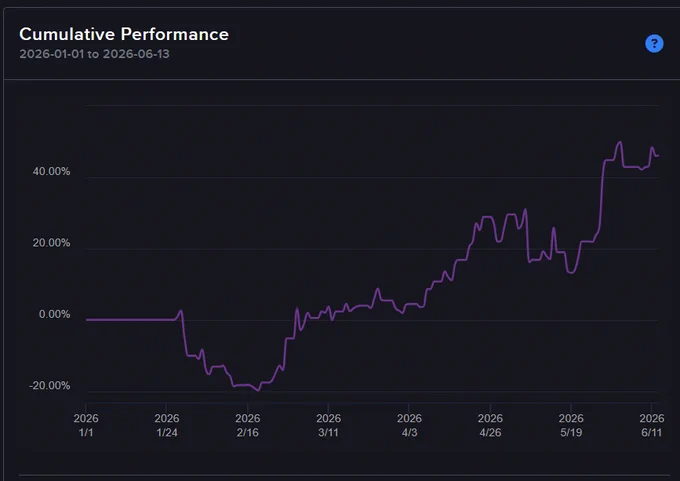This screenshot has height=481, width=680.
Task: Click the 2026 3/11 x-axis label
Action: (328, 425)
